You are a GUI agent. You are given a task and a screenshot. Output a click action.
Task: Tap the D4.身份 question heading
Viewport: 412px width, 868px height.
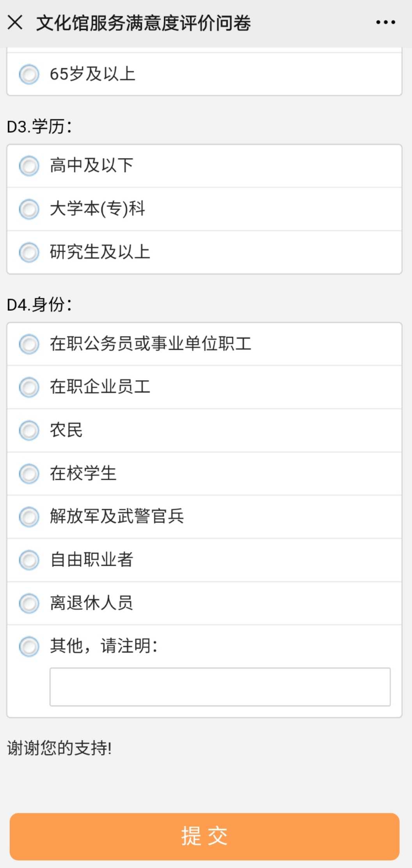pos(39,305)
